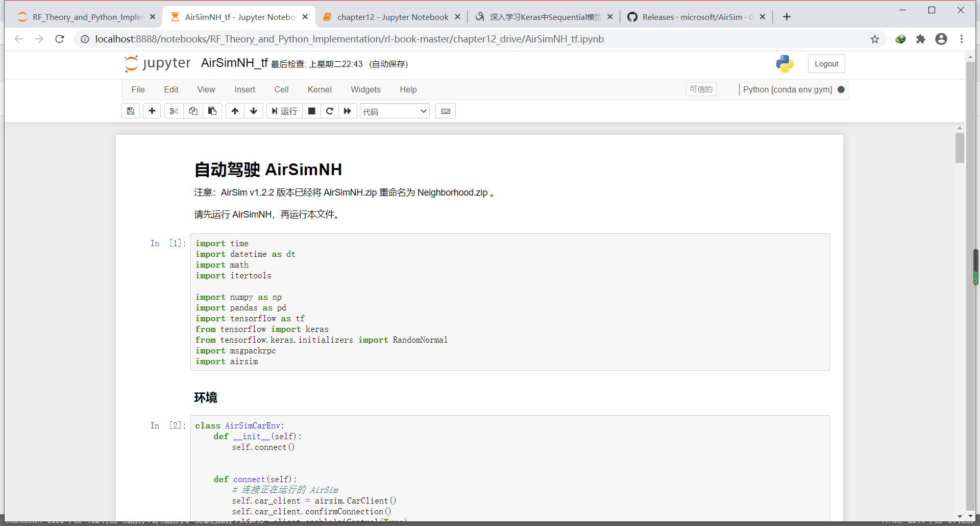980x526 pixels.
Task: Open the Help menu
Action: [408, 89]
